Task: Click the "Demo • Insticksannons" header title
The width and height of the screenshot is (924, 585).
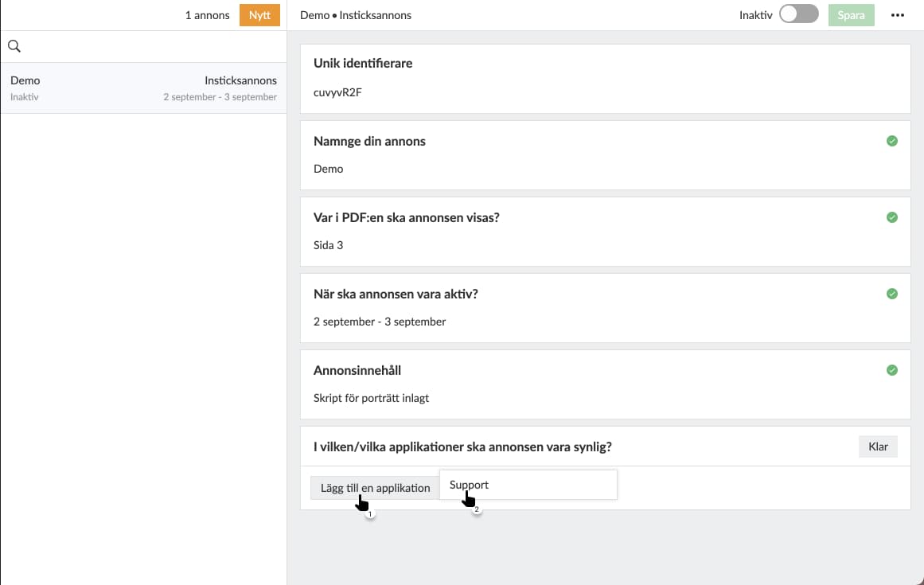Action: click(x=356, y=14)
